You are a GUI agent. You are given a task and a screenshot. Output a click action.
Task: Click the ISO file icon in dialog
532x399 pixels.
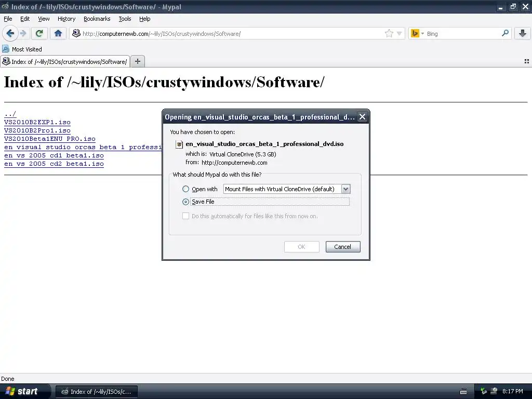click(179, 144)
